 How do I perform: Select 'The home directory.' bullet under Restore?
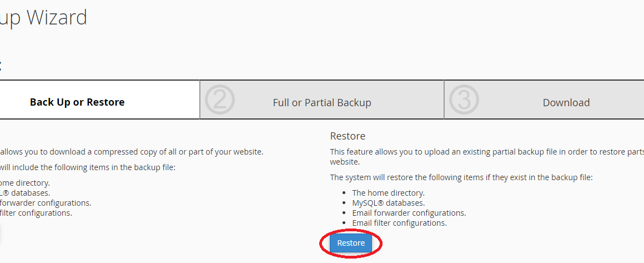point(388,192)
